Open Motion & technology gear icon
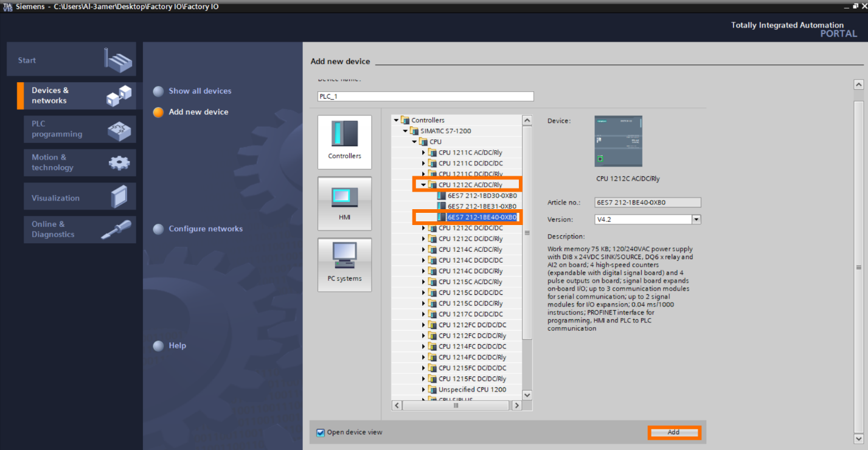The image size is (868, 450). click(119, 162)
